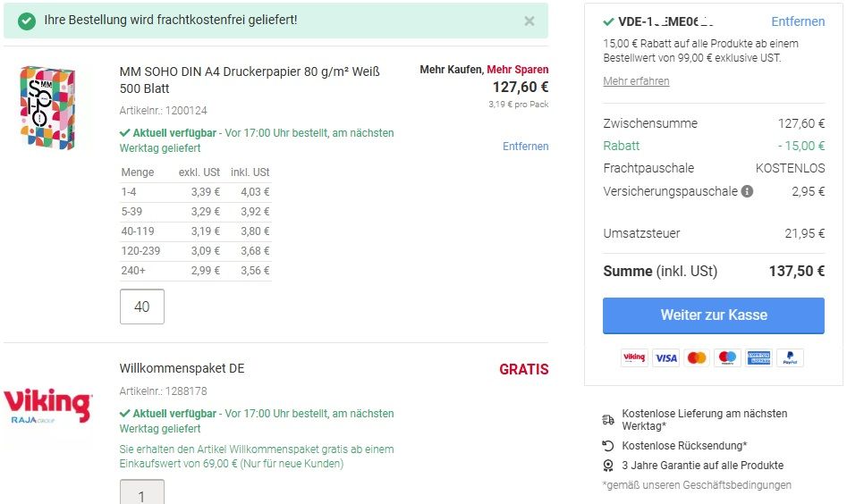Click the 3-year warranty badge icon
The width and height of the screenshot is (847, 504).
608,466
